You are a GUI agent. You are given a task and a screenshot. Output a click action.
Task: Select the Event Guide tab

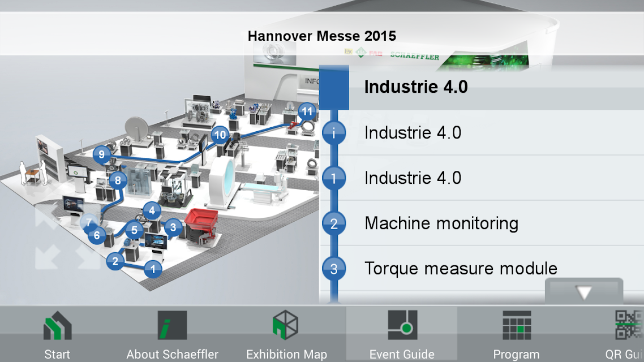402,334
